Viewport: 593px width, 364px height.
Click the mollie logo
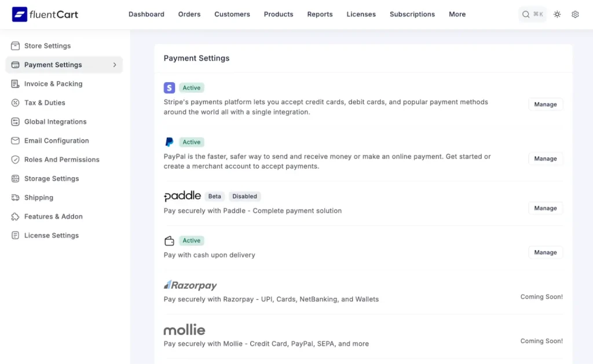coord(184,329)
